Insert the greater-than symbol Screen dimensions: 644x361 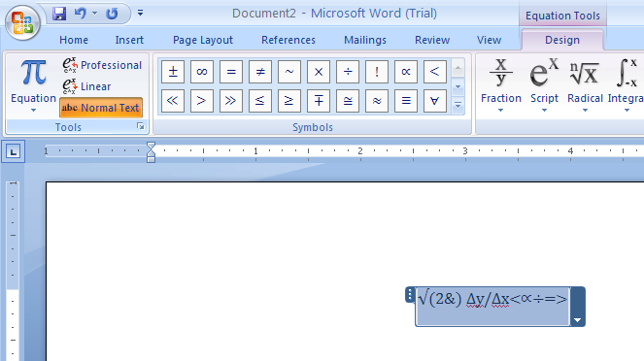click(x=202, y=101)
